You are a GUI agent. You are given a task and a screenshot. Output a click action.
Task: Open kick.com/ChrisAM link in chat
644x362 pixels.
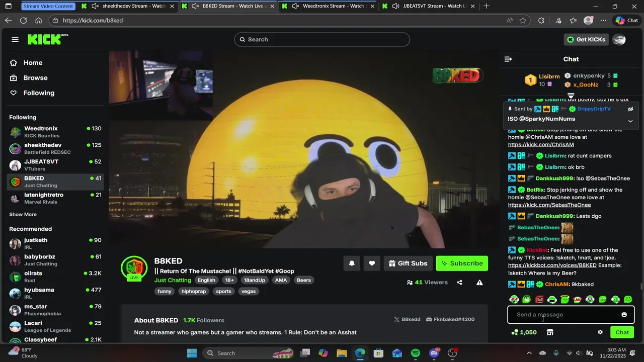[x=541, y=145]
